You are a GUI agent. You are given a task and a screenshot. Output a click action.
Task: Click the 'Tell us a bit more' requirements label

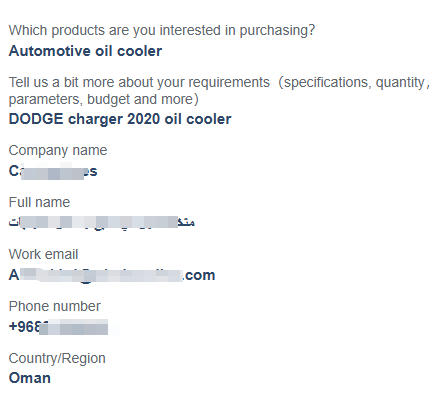(x=219, y=91)
